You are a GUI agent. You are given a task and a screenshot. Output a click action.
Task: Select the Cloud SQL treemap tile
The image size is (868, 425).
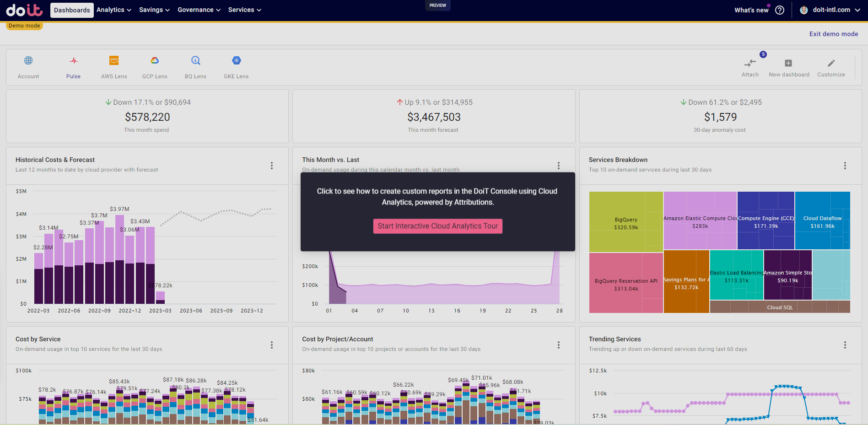780,307
